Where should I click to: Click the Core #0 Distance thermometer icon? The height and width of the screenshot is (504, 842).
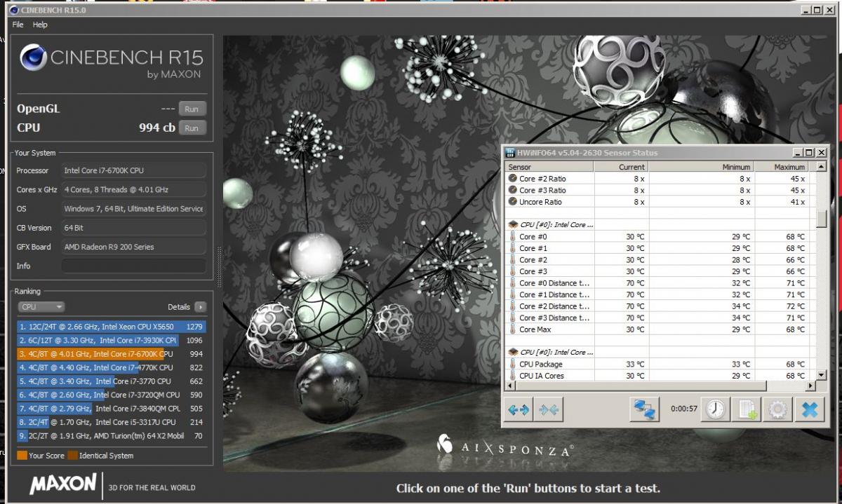(512, 283)
